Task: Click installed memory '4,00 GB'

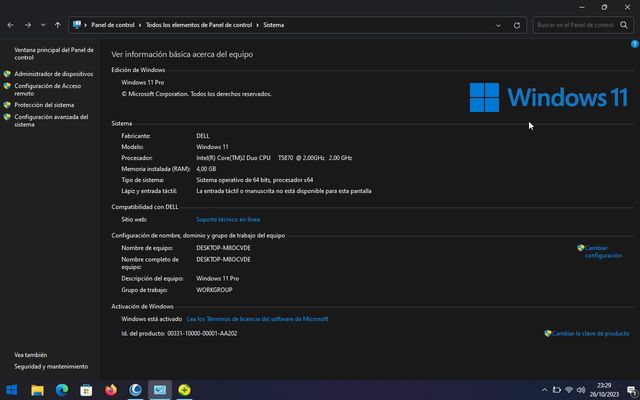Action: click(x=206, y=169)
